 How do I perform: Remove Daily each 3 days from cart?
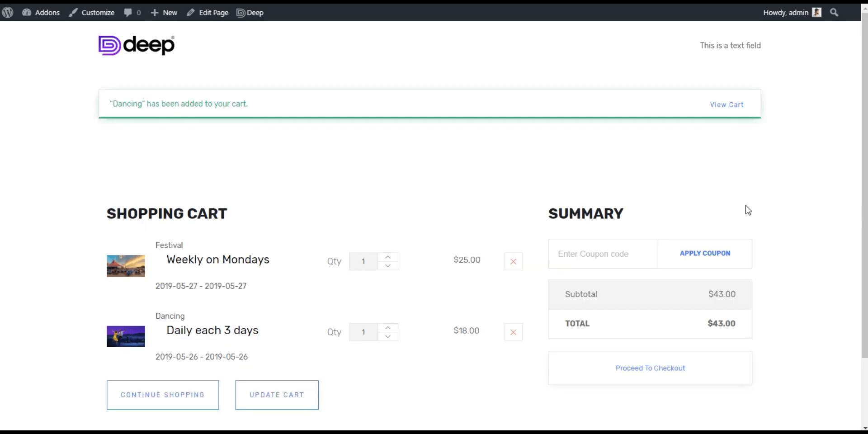(513, 332)
